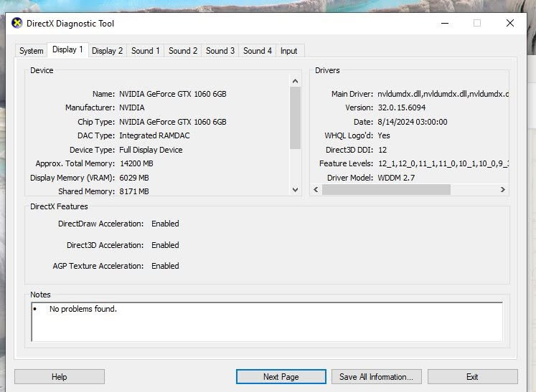This screenshot has width=536, height=392.
Task: Click the 14200 MB total memory value
Action: (136, 163)
